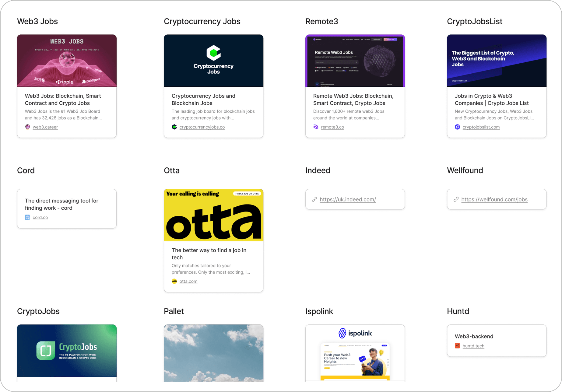This screenshot has width=562, height=392.
Task: Click the Remote Web3 Jobs preview thumbnail
Action: click(355, 61)
